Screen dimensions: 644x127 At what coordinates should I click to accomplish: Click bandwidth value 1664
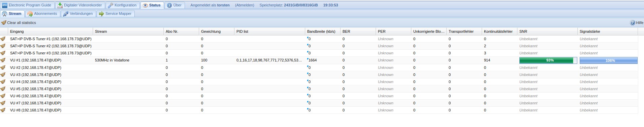[312, 60]
